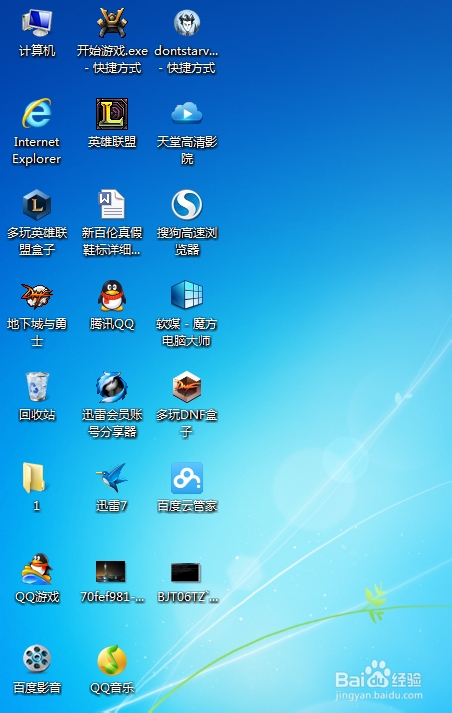Click the 英雄联盟 League of Legends icon

112,114
